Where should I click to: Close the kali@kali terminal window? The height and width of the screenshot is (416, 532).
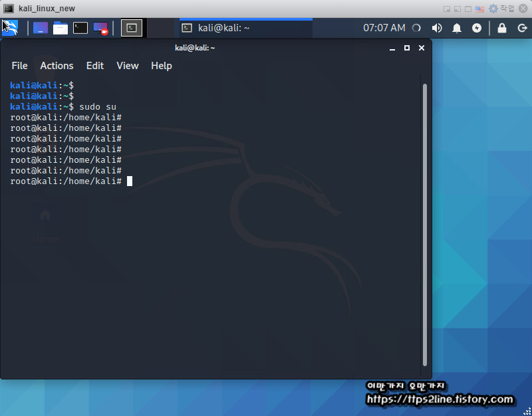(422, 48)
